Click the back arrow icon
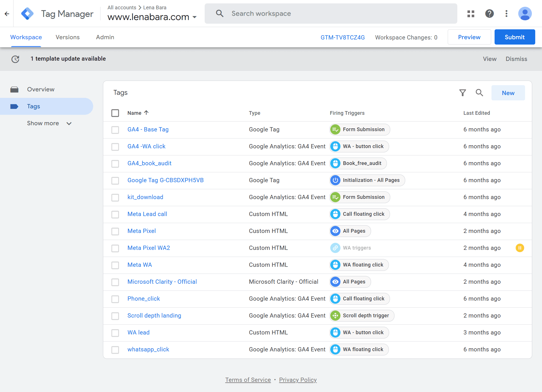This screenshot has width=542, height=392. [7, 14]
